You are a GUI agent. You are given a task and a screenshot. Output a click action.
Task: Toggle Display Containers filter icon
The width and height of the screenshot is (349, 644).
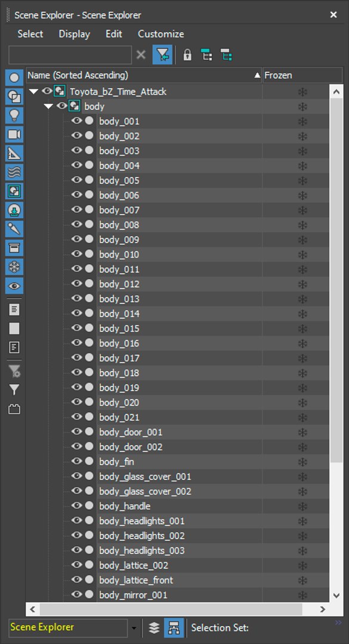pyautogui.click(x=14, y=247)
